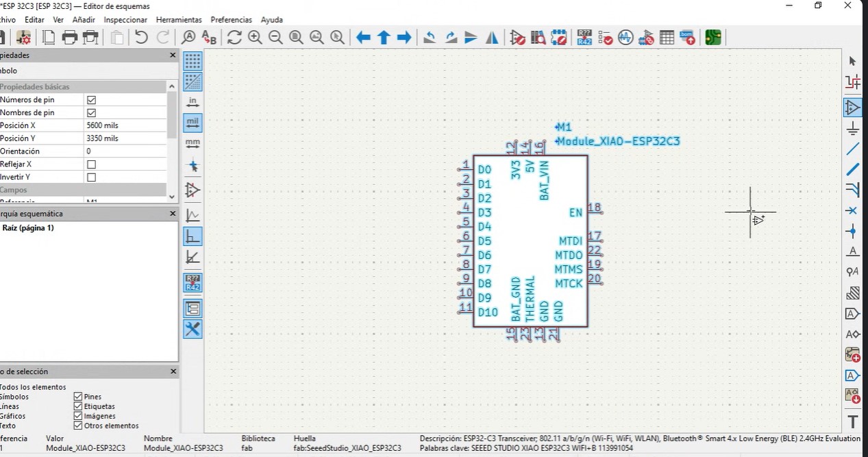Screen dimensions: 868x457
Task: Toggle Pines selection filter checkbox
Action: (77, 397)
